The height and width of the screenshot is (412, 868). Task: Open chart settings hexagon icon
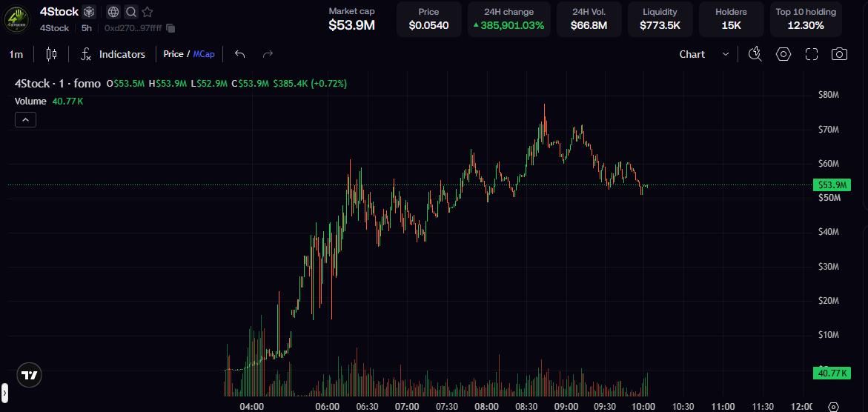783,54
